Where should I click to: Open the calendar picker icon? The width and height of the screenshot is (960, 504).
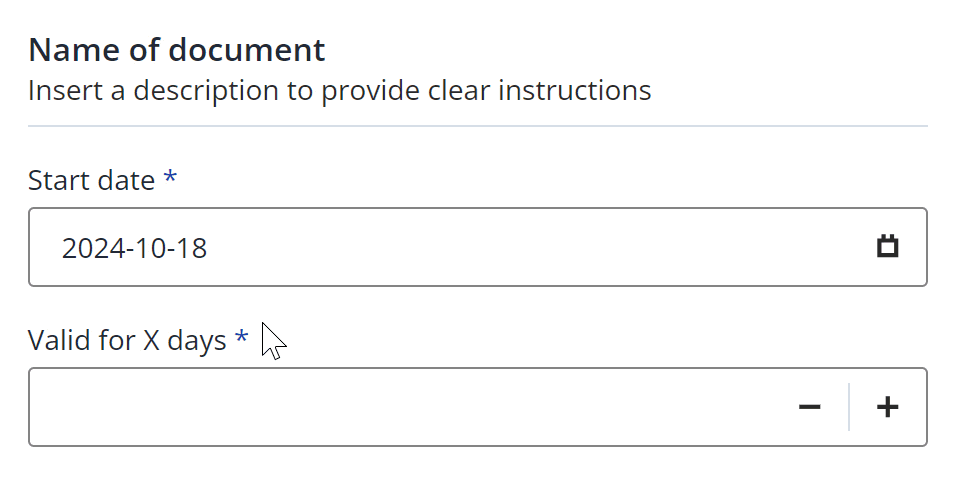[887, 247]
